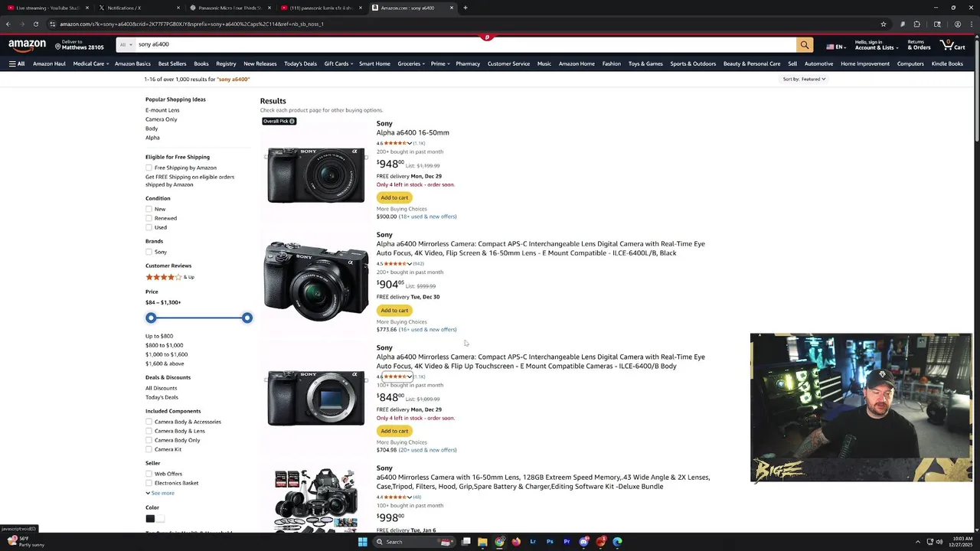
Task: Open Task View on the taskbar
Action: [x=465, y=542]
